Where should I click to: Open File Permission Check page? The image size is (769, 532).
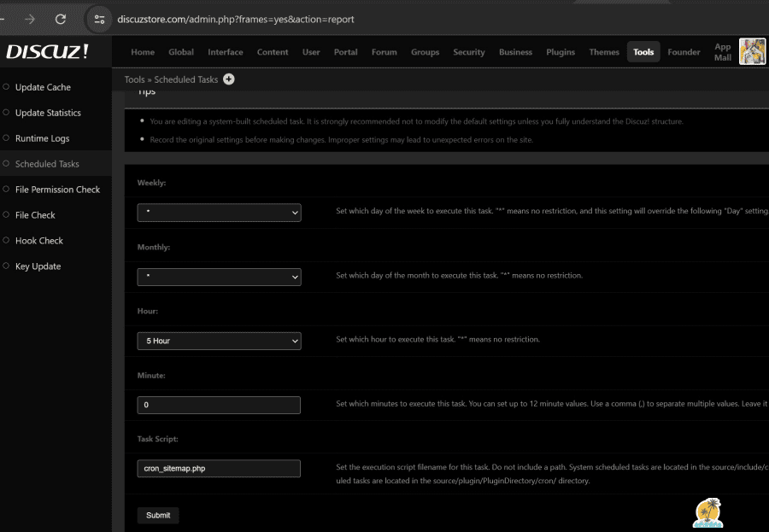(x=57, y=190)
